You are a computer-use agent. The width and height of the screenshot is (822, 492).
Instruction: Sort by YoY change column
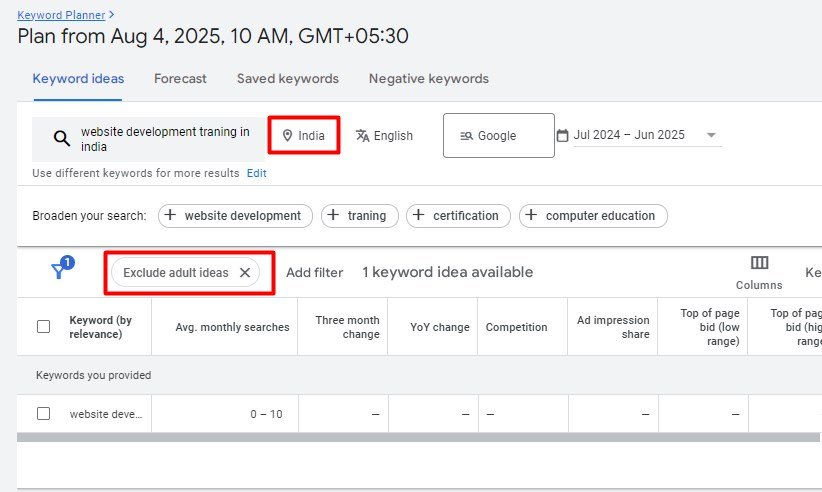440,327
